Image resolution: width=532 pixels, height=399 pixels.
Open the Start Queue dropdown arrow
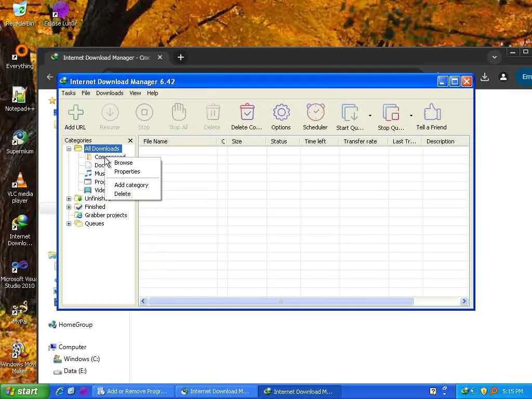[x=370, y=115]
